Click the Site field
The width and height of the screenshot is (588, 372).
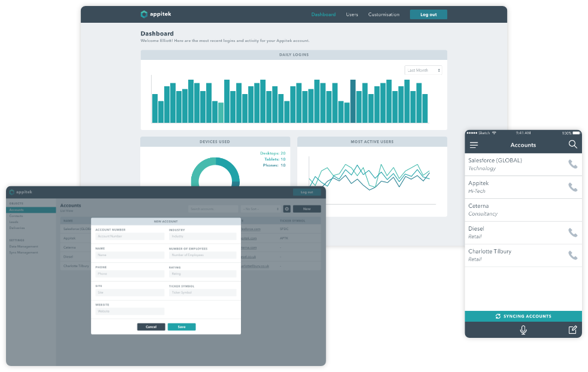[x=129, y=292]
